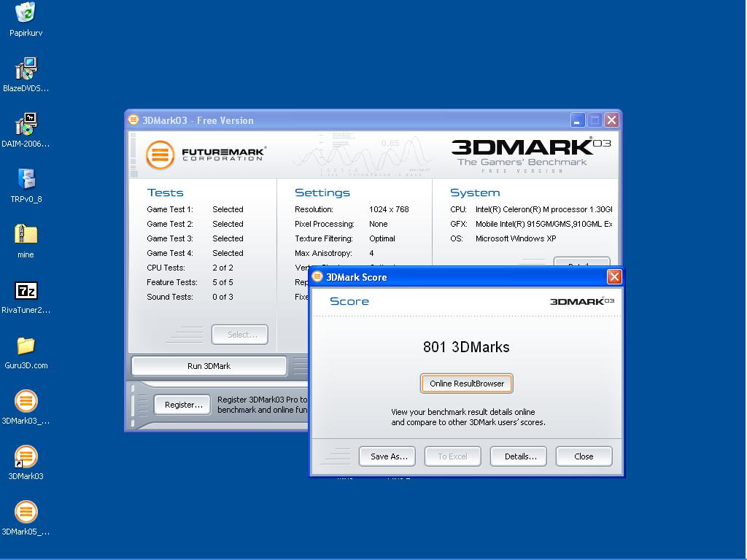Click the Futuremark orange logo in 3DMark03 window
The height and width of the screenshot is (560, 747).
[x=160, y=155]
